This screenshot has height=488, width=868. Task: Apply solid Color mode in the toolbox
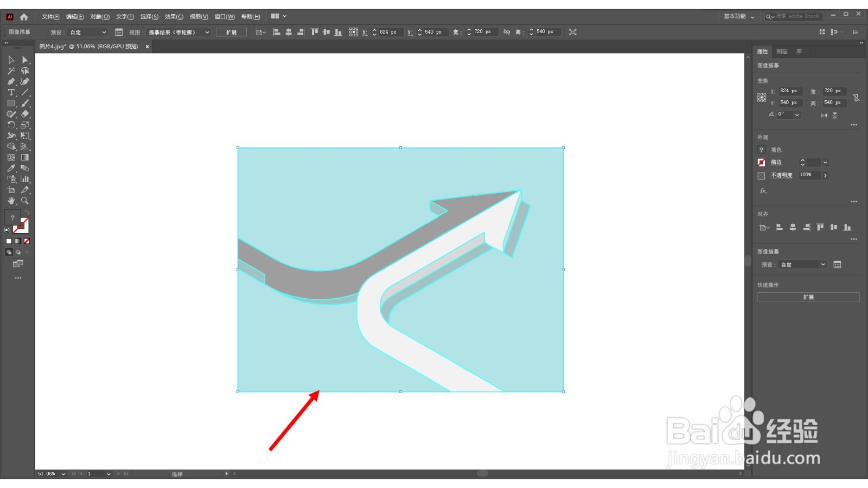(x=9, y=241)
